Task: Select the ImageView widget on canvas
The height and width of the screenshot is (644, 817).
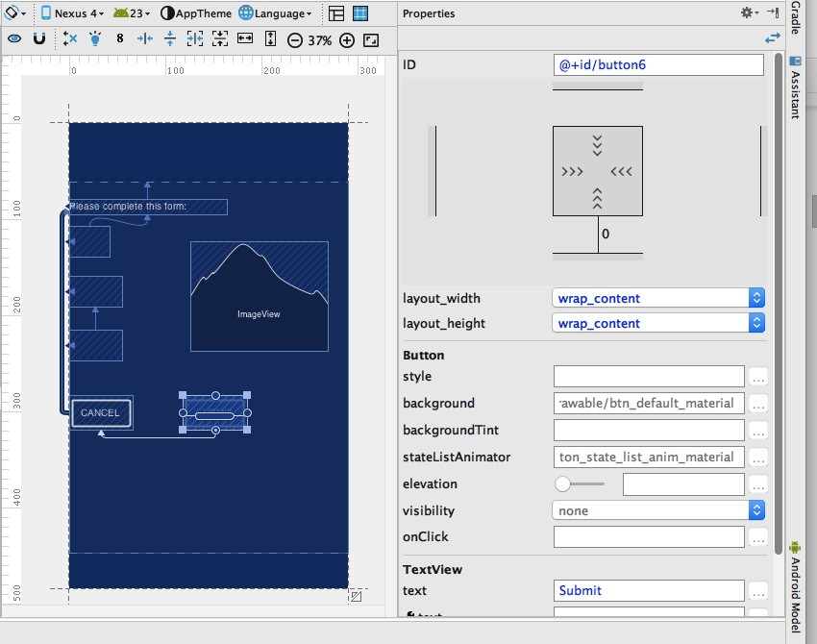Action: [260, 296]
